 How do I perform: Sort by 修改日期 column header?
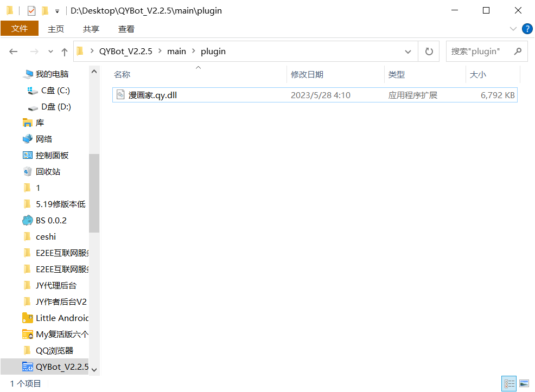coord(307,75)
